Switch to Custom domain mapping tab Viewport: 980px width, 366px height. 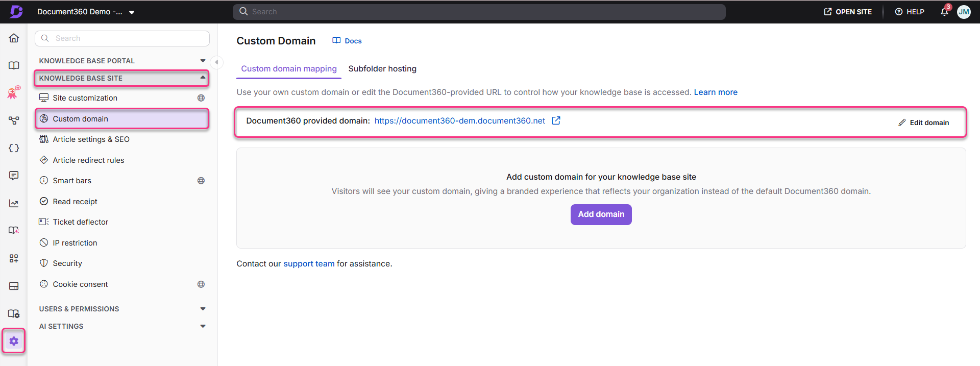(x=289, y=68)
